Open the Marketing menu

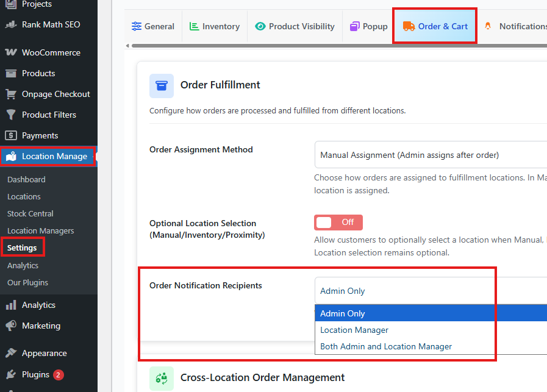tap(49, 326)
